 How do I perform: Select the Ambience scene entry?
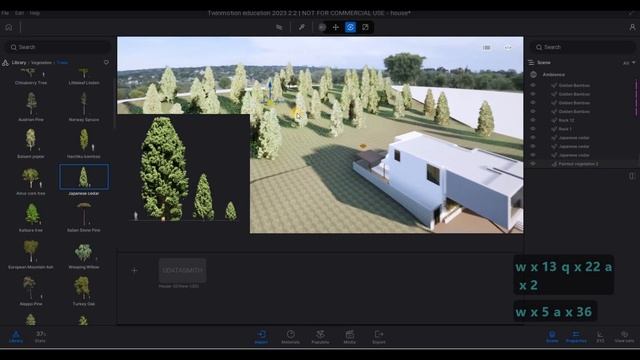[553, 75]
